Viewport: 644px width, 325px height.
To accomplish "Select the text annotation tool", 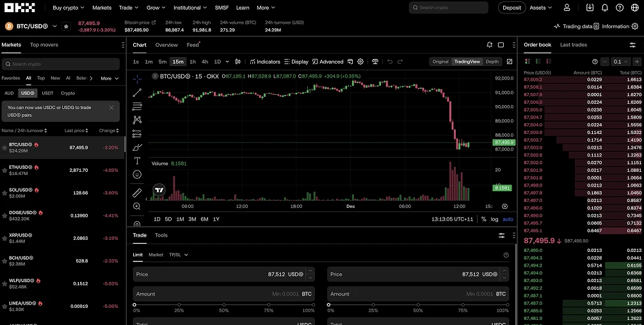I will click(137, 161).
